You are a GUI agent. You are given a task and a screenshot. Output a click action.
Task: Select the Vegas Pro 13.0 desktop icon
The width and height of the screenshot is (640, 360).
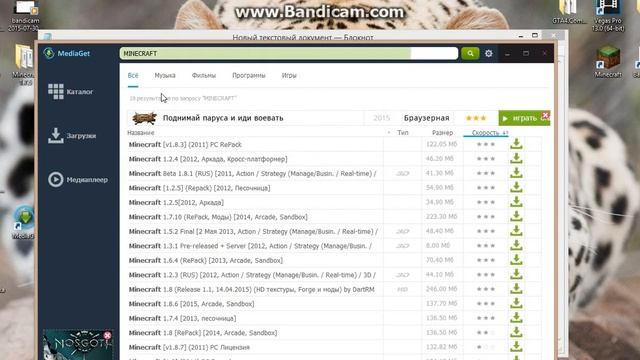[608, 16]
